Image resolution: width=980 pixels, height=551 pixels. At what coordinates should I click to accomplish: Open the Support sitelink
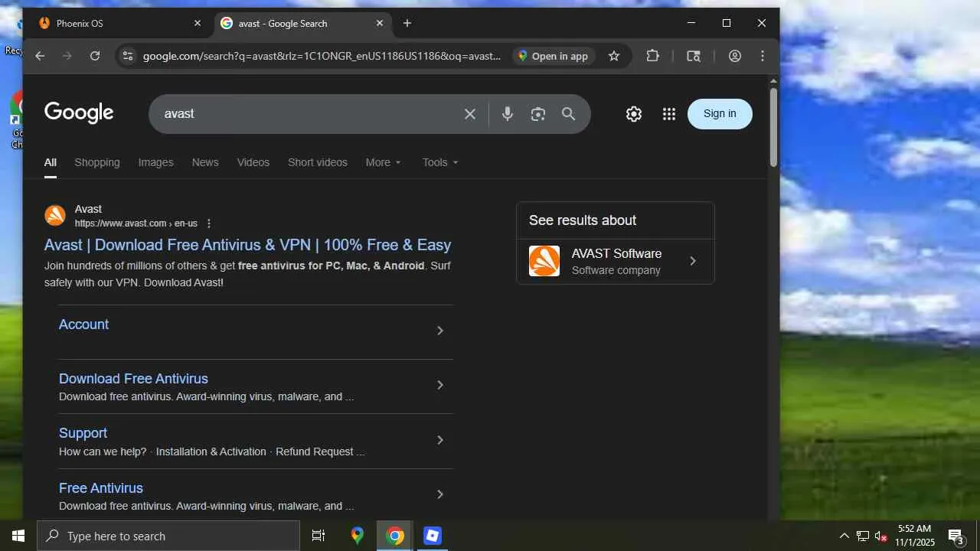[x=83, y=433]
